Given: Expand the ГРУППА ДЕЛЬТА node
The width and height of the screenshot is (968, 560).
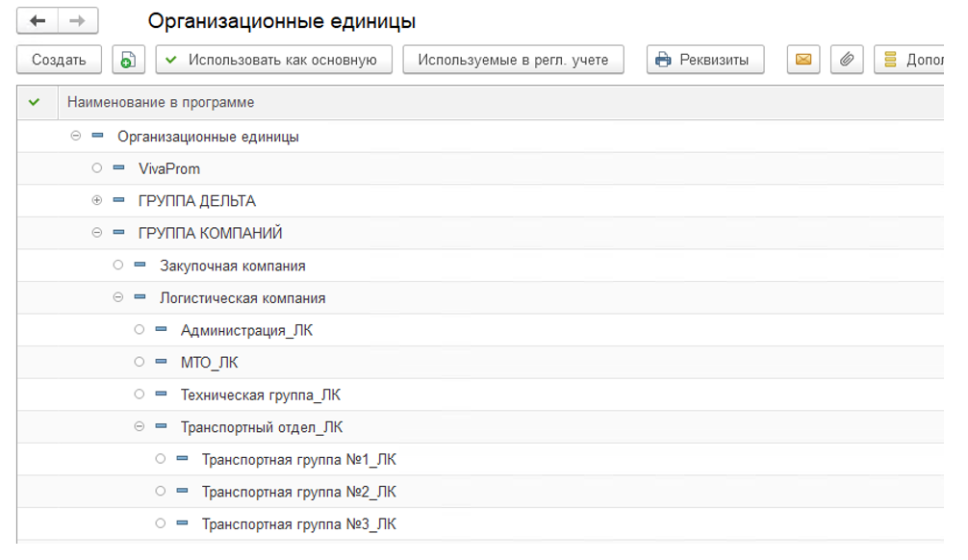Looking at the screenshot, I should [x=96, y=201].
